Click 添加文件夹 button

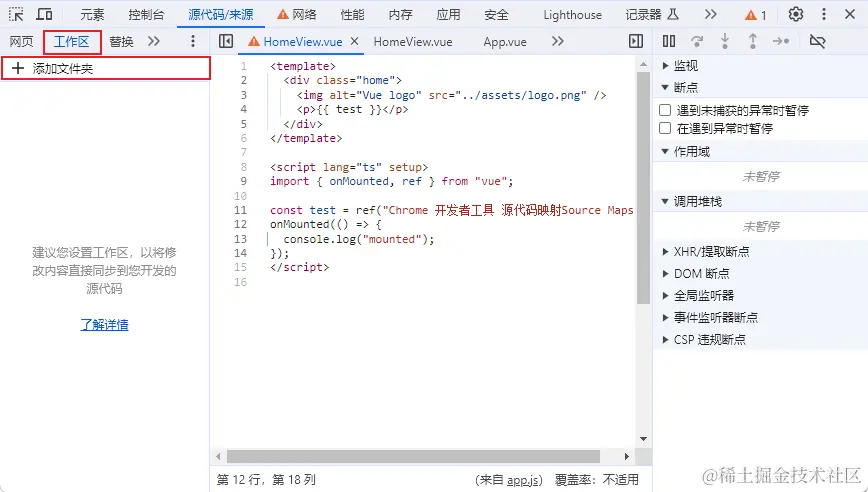point(106,68)
